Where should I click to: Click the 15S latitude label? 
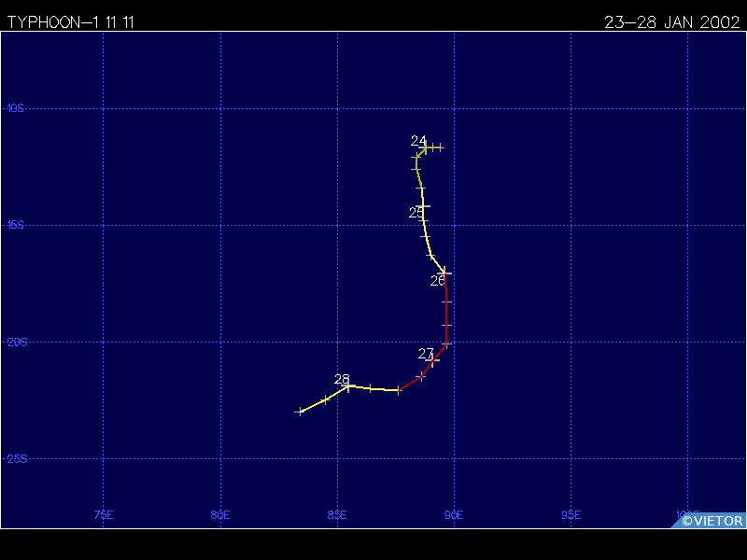[x=15, y=225]
